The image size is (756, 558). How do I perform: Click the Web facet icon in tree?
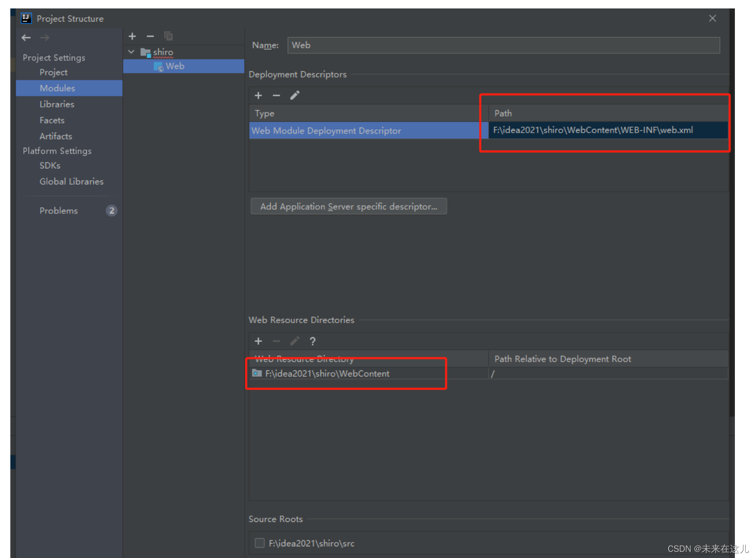(159, 67)
